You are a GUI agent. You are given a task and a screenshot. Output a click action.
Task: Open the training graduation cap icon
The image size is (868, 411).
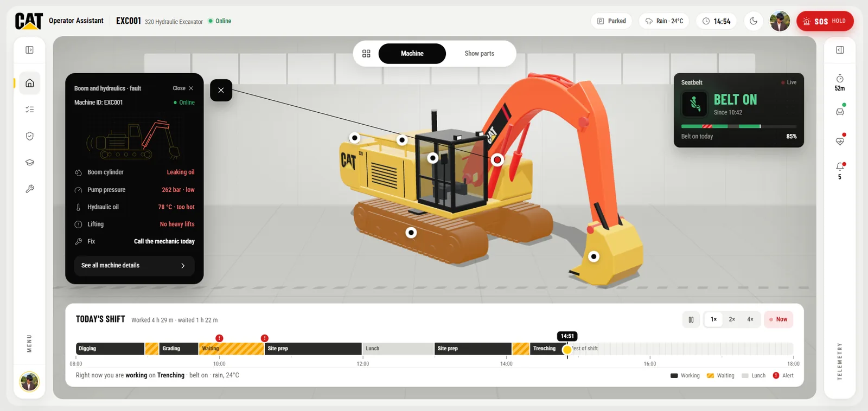30,163
